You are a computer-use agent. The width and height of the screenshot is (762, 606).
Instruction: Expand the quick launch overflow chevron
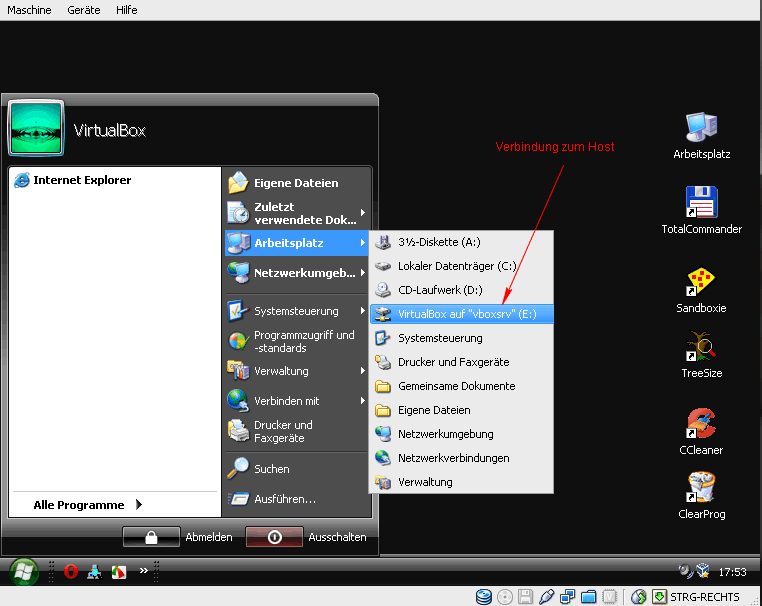coord(143,571)
